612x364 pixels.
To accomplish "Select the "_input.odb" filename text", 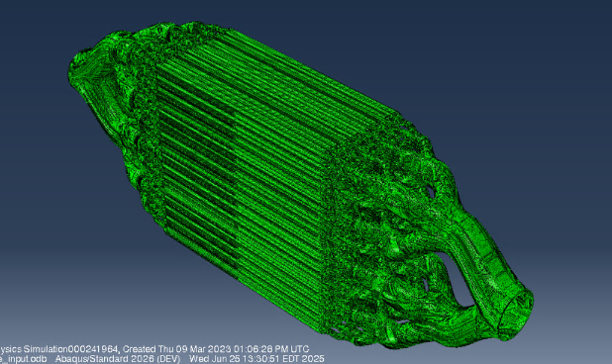I will tap(23, 358).
